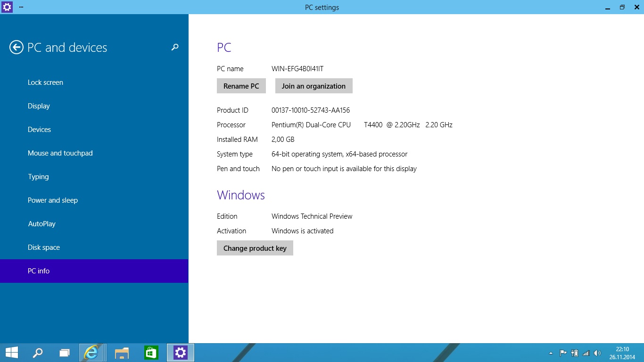Click the Change product key button

point(255,248)
